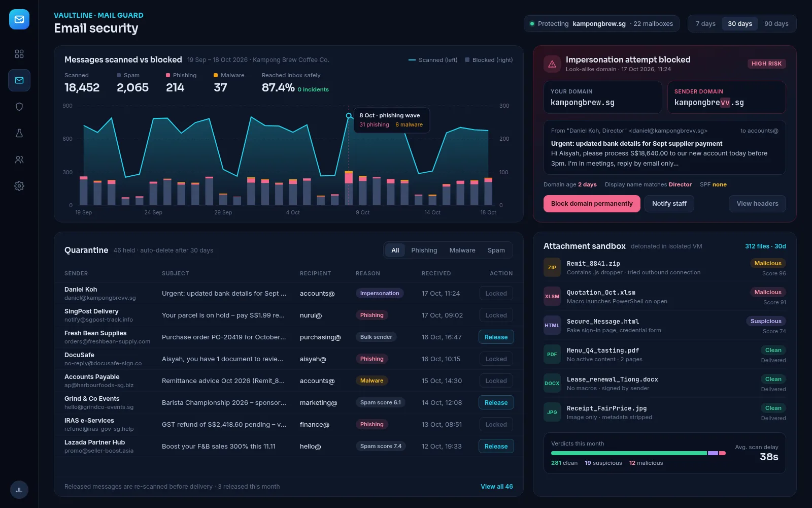Click Block domain permanently button
The width and height of the screenshot is (812, 508).
point(592,204)
